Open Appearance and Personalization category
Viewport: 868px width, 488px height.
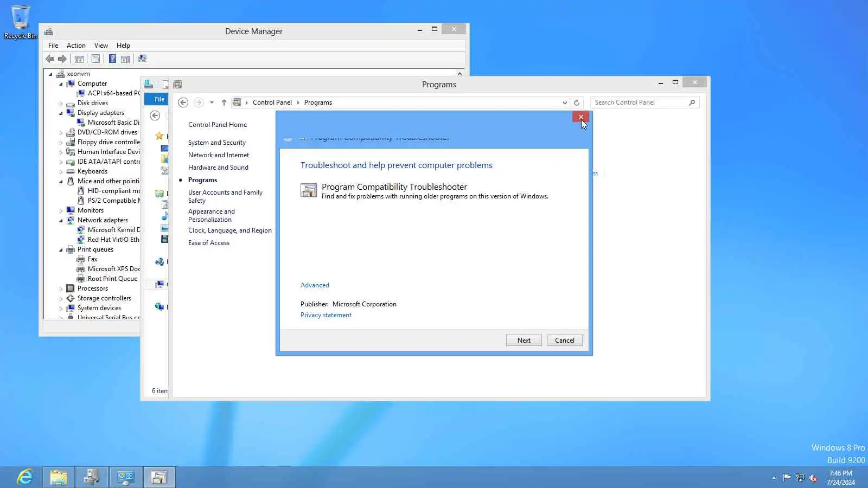tap(212, 215)
